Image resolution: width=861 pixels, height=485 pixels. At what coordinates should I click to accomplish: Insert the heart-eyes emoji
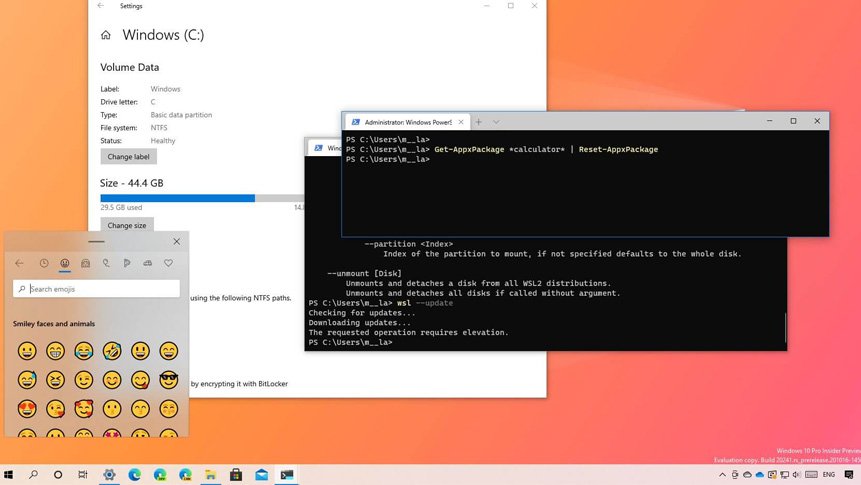pos(27,410)
